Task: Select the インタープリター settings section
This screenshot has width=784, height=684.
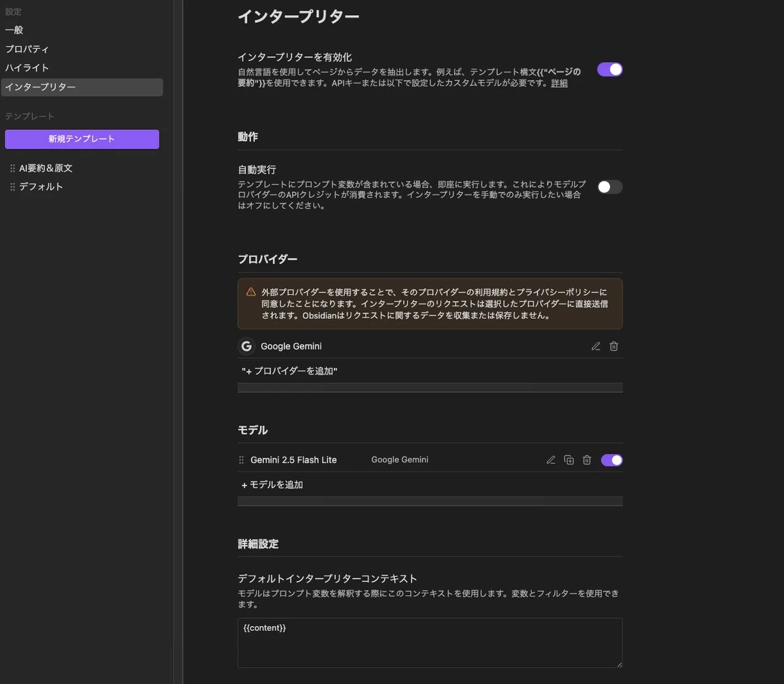Action: (x=82, y=87)
